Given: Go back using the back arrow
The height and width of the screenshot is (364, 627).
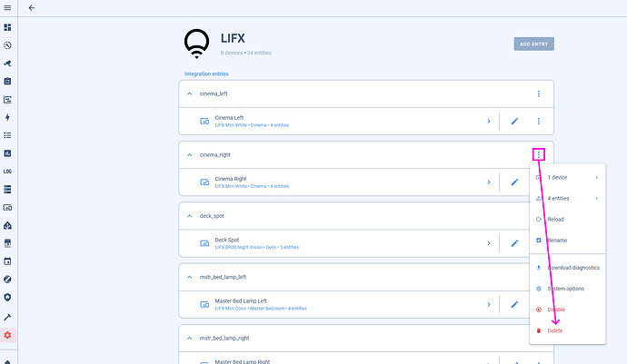Looking at the screenshot, I should point(32,7).
